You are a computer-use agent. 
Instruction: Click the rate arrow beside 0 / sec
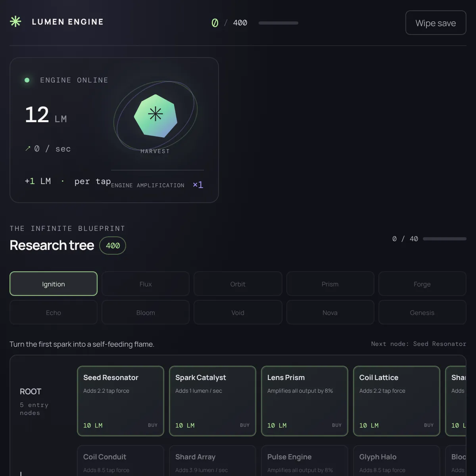[x=28, y=149]
